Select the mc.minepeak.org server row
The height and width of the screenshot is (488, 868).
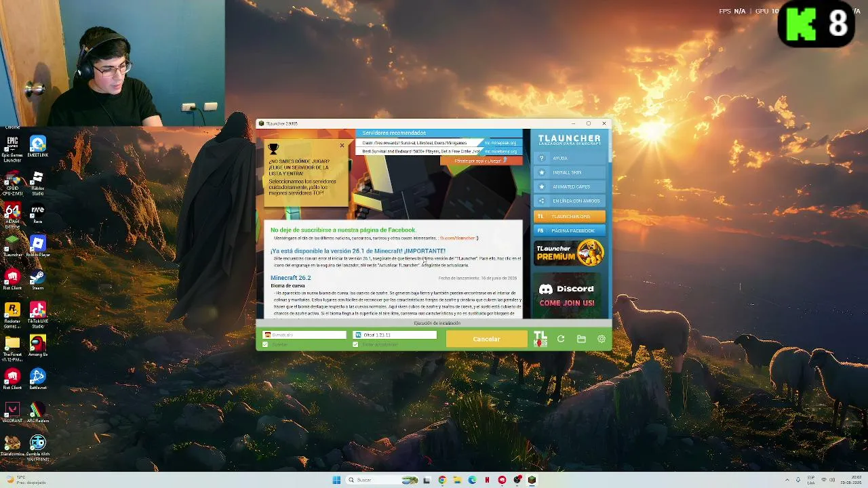(439, 143)
